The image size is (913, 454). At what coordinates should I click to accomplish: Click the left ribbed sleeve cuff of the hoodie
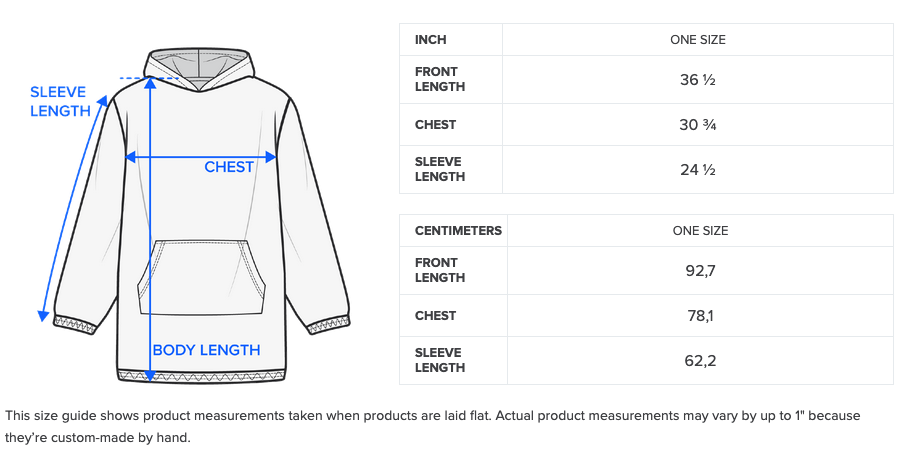(x=77, y=324)
